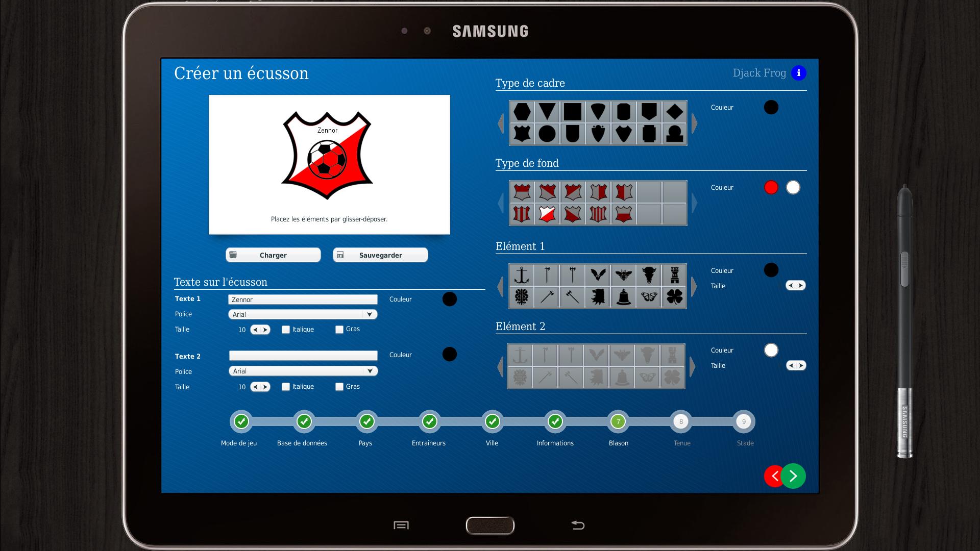Open Police font dropdown for Texte 1
This screenshot has width=980, height=551.
pyautogui.click(x=302, y=314)
